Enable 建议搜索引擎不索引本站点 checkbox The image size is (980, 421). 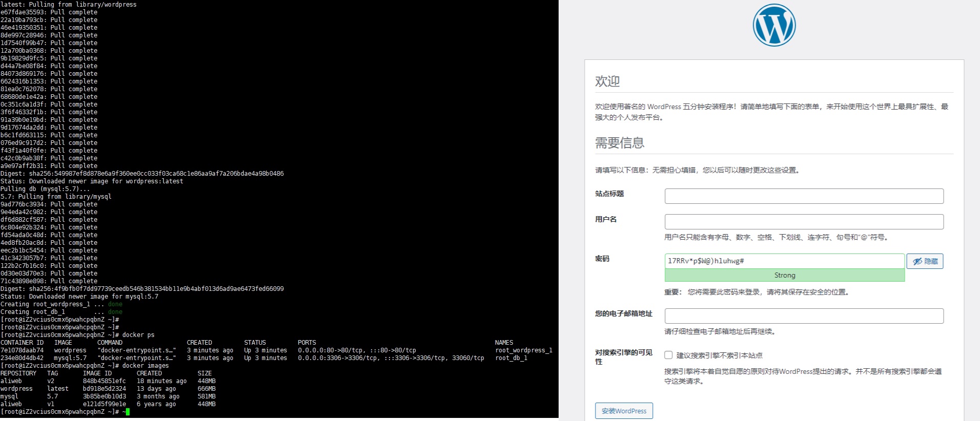point(668,355)
